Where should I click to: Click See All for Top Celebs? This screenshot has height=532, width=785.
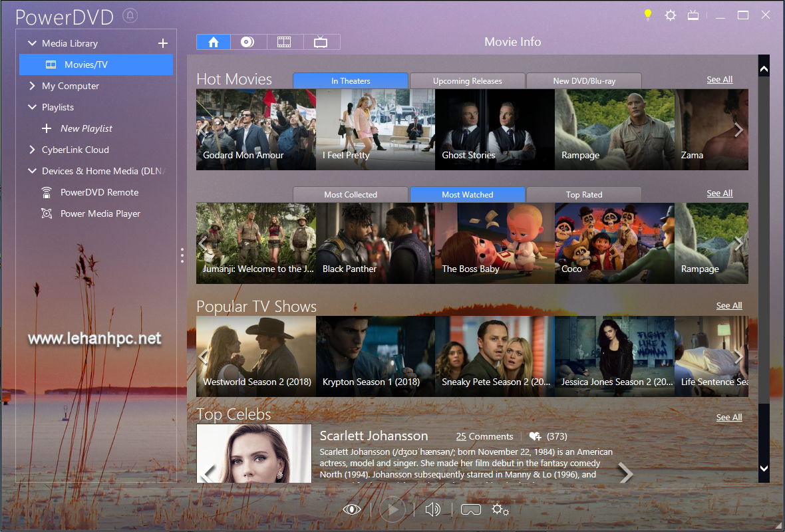[x=729, y=418]
